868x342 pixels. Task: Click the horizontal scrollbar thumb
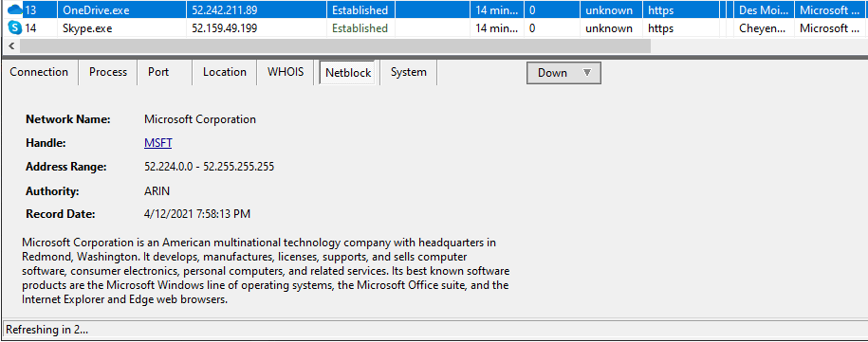click(x=334, y=46)
